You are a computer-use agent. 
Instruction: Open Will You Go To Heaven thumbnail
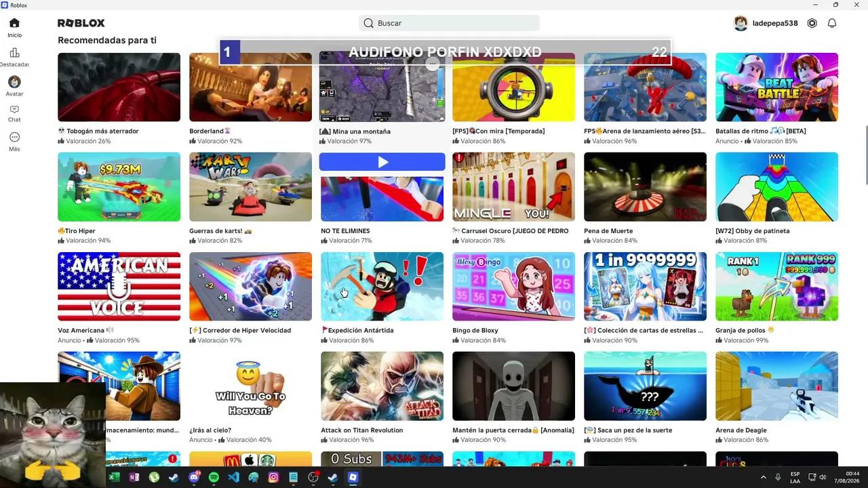pyautogui.click(x=250, y=386)
